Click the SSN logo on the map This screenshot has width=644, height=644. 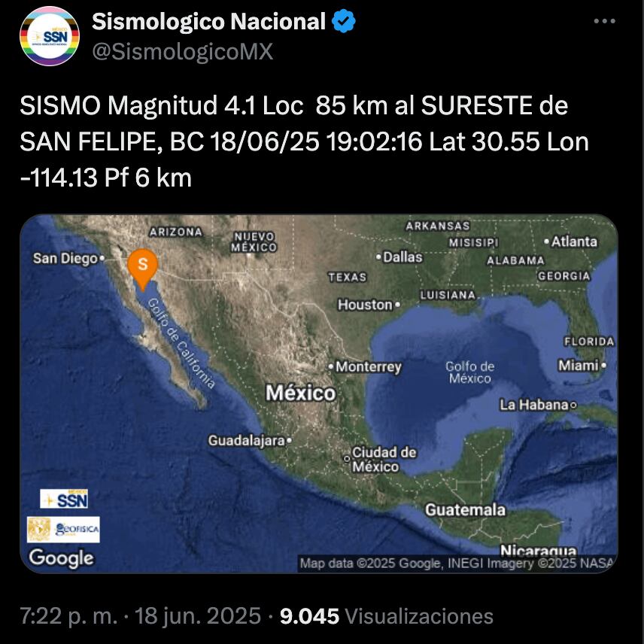point(64,499)
